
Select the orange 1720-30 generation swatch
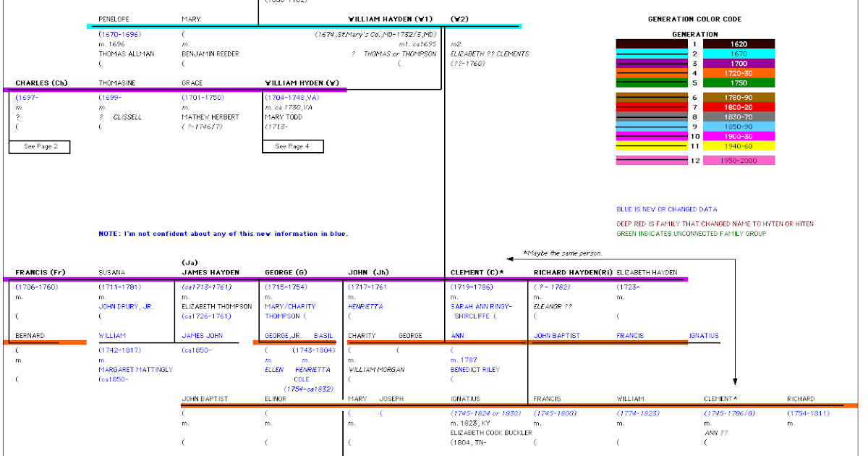[x=740, y=72]
